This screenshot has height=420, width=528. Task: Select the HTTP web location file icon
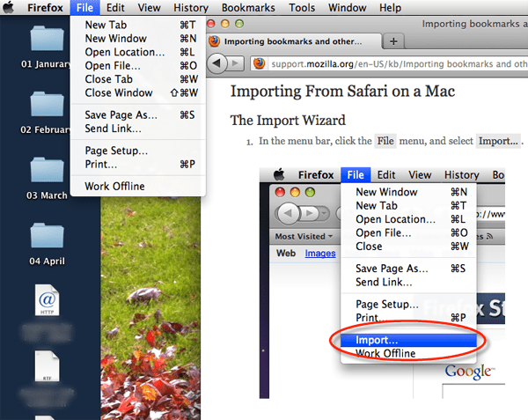(48, 302)
